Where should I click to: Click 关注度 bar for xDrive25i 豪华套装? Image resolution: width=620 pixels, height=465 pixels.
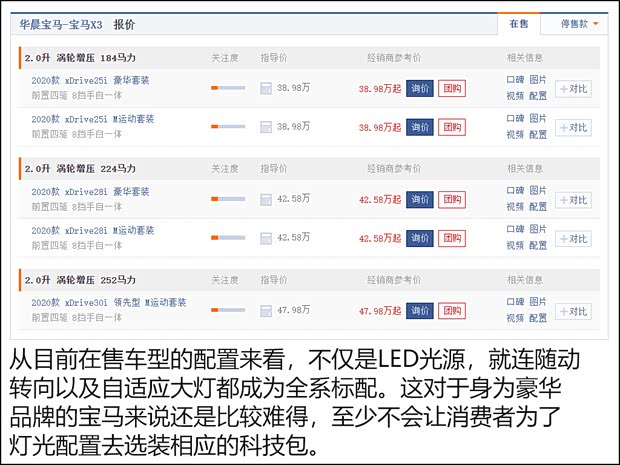pos(228,88)
